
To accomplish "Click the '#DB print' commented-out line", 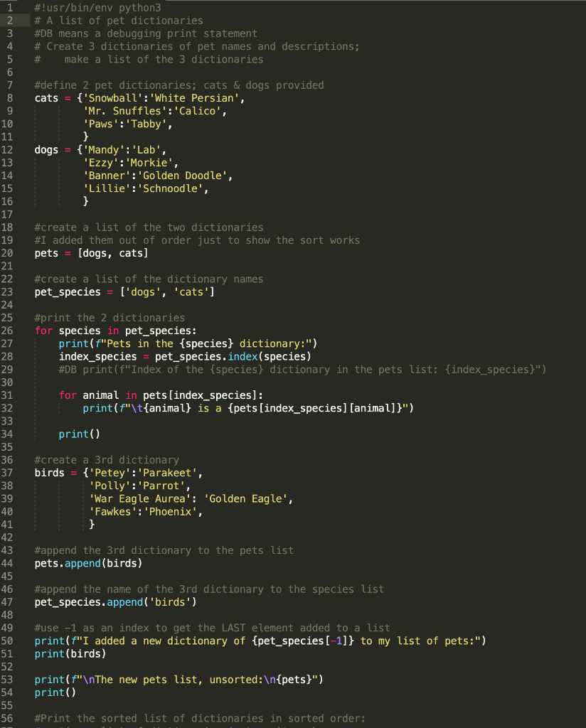I will pos(302,370).
